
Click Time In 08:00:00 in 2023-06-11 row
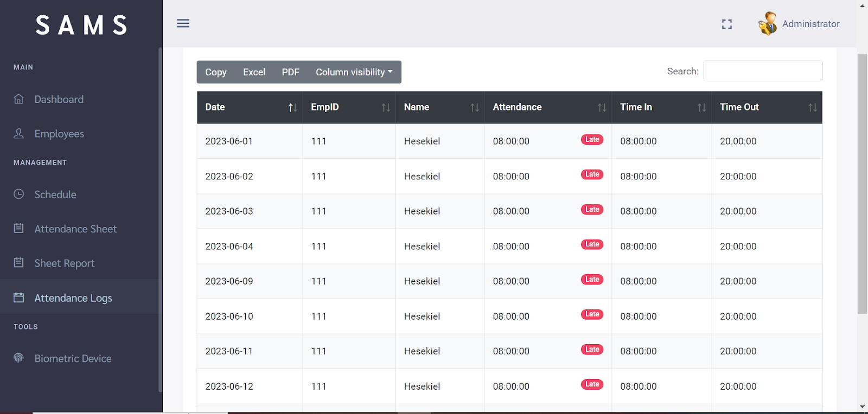click(638, 351)
